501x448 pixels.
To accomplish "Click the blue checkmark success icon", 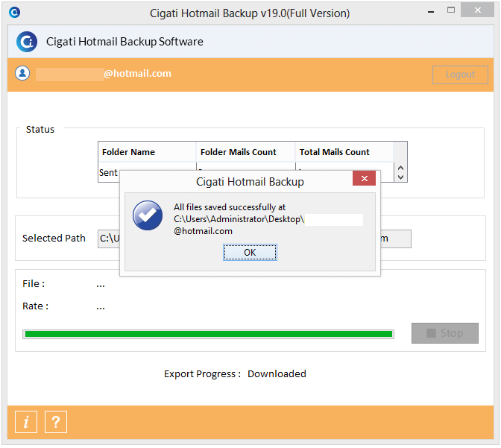I will coord(148,215).
